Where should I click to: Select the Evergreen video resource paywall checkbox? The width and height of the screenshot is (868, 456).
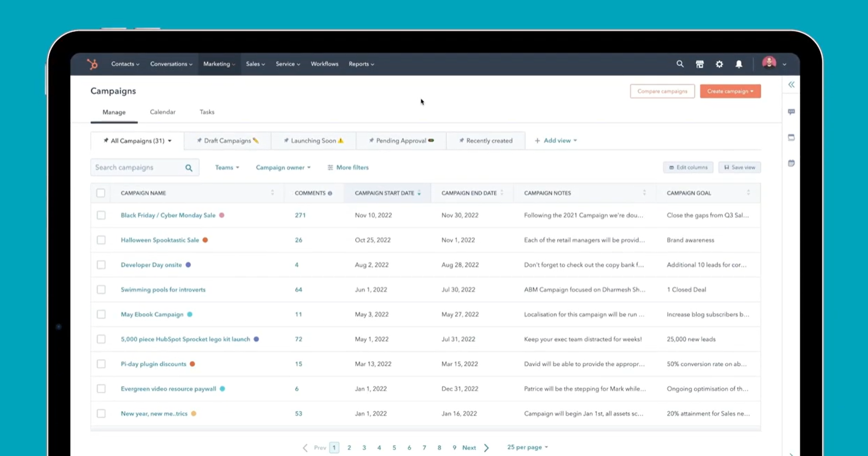101,389
